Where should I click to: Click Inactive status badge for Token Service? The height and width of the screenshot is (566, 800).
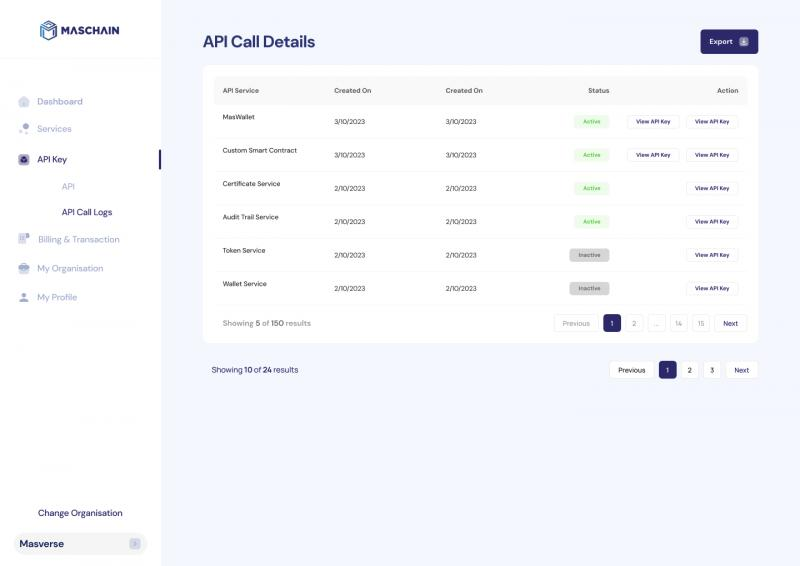click(589, 255)
